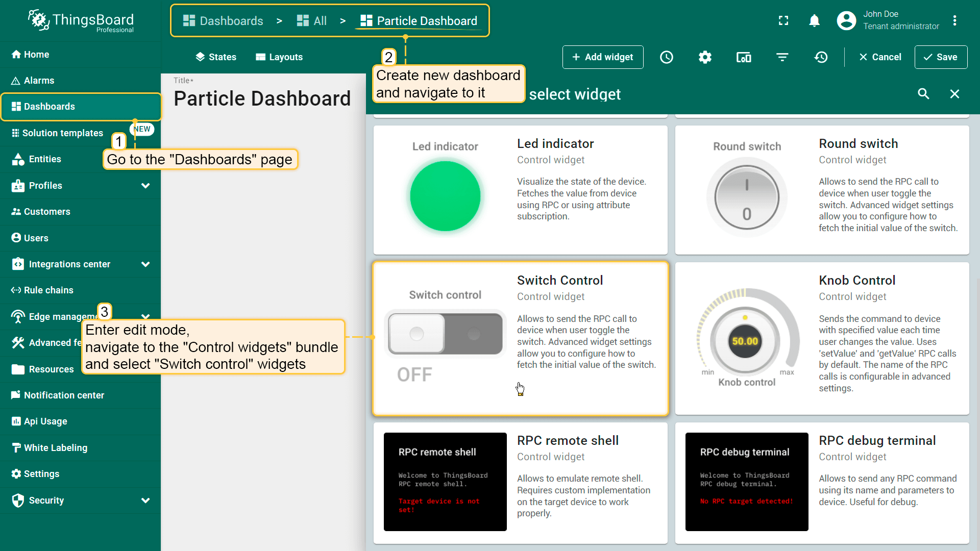Click the Add widget button
This screenshot has height=551, width=980.
(603, 57)
